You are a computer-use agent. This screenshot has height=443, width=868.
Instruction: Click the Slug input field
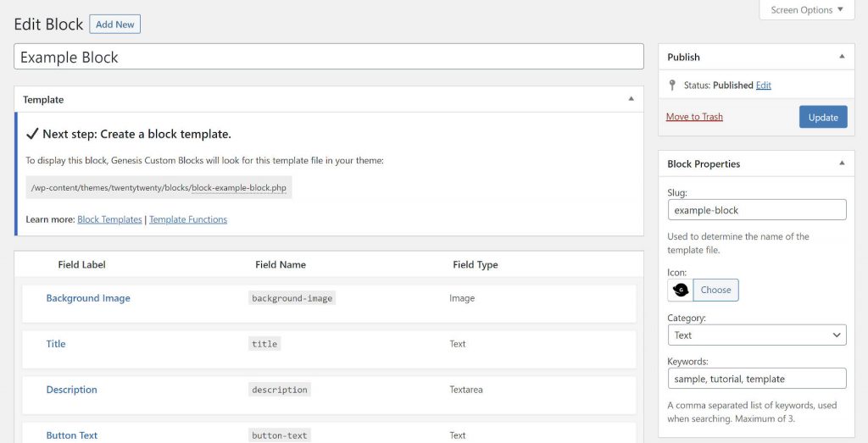pos(756,210)
